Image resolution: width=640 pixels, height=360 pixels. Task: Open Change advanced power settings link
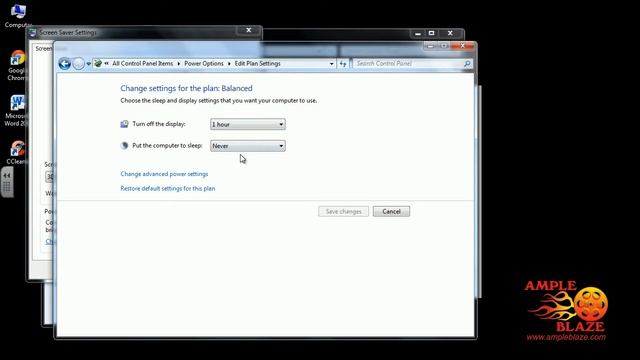[164, 174]
